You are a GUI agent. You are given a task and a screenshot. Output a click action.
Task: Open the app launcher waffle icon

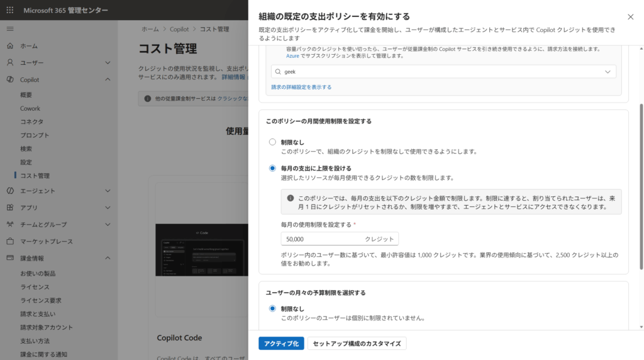(x=10, y=10)
